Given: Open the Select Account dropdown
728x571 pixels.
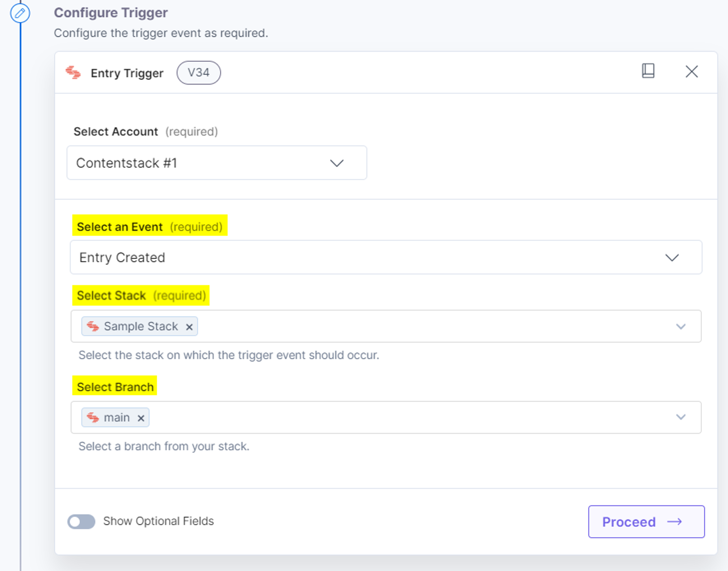Looking at the screenshot, I should 217,163.
